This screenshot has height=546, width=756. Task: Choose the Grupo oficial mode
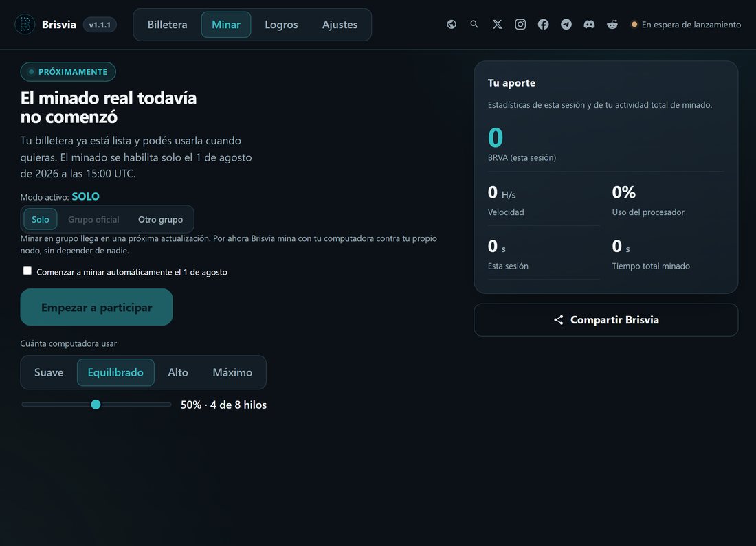tap(93, 219)
